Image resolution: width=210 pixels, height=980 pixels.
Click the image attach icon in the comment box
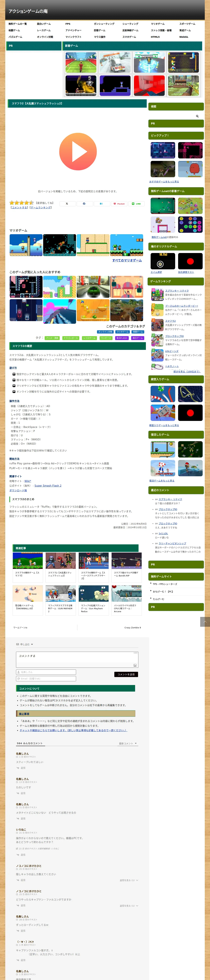coord(135,665)
